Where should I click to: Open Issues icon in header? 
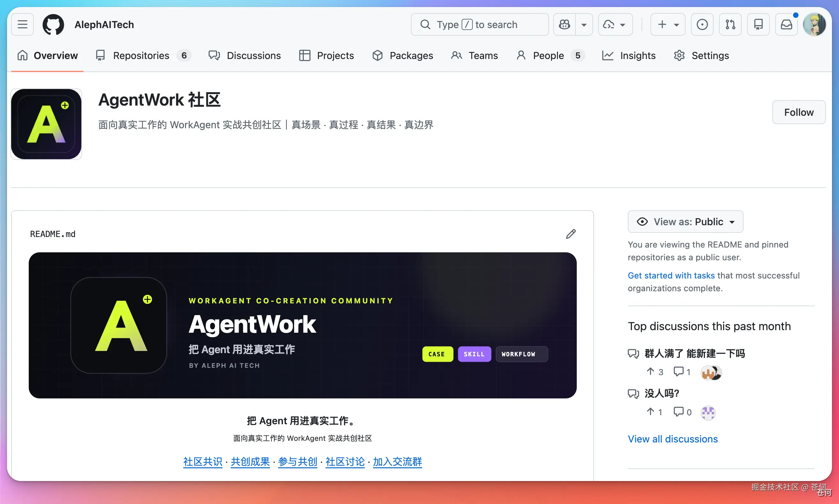[x=702, y=25]
